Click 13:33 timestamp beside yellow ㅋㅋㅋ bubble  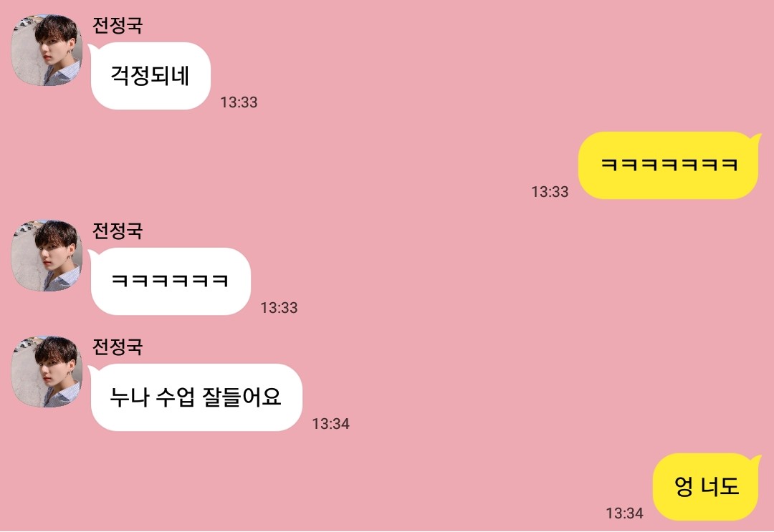tap(550, 192)
